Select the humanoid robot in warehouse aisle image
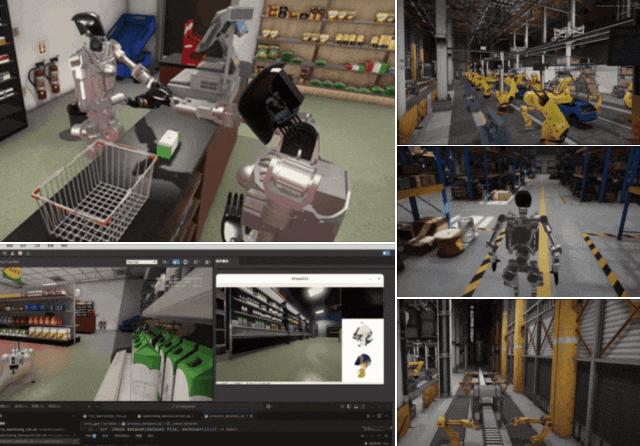The image size is (640, 446). [x=519, y=222]
